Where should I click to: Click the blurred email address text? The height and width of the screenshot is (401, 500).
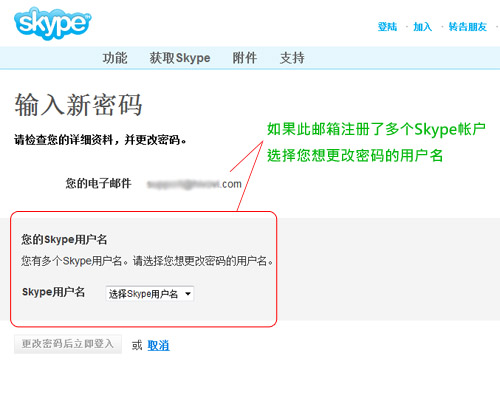[194, 184]
